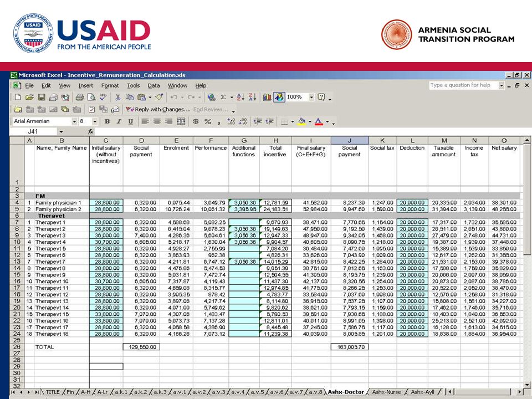
Task: Cut selection with the scissors icon
Action: coord(117,98)
